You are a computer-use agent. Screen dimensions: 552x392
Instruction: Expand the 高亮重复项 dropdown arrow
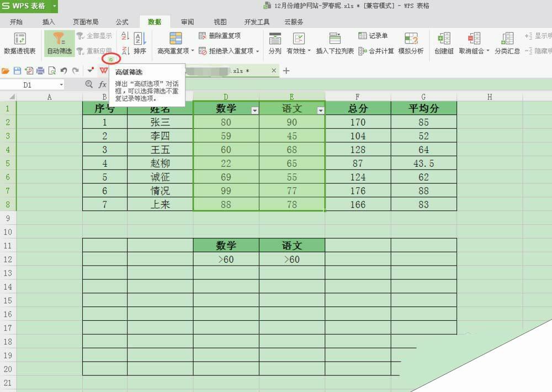coord(193,51)
